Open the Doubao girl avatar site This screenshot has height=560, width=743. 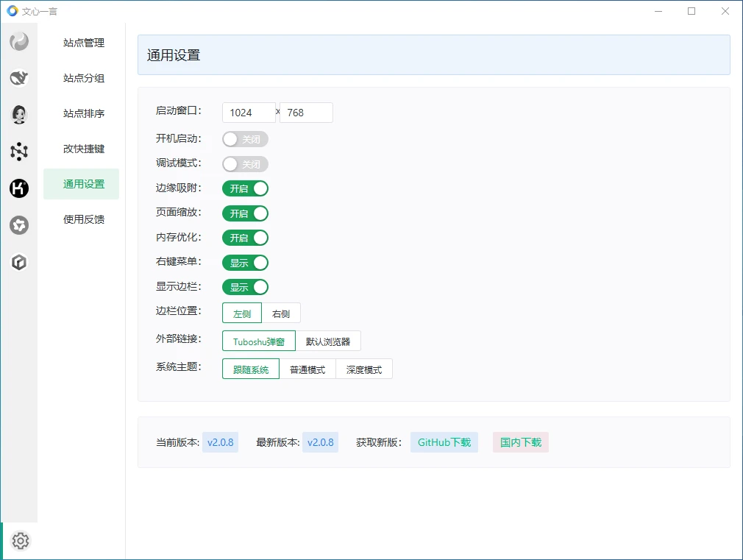tap(19, 114)
